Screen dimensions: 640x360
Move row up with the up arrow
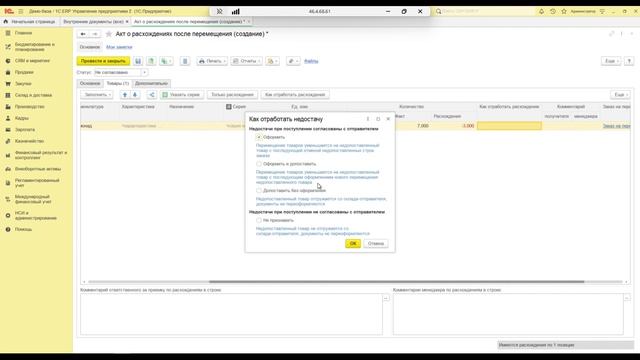coord(125,95)
